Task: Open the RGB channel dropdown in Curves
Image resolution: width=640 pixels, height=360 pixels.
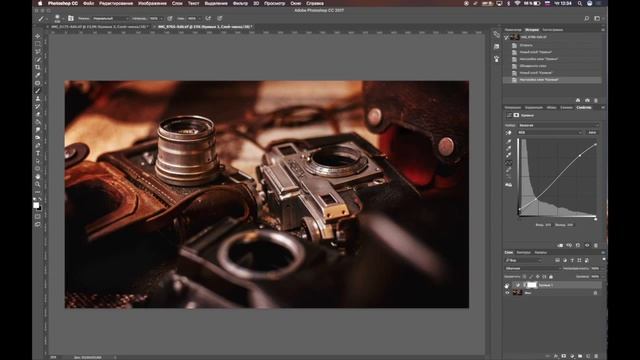Action: pyautogui.click(x=550, y=132)
